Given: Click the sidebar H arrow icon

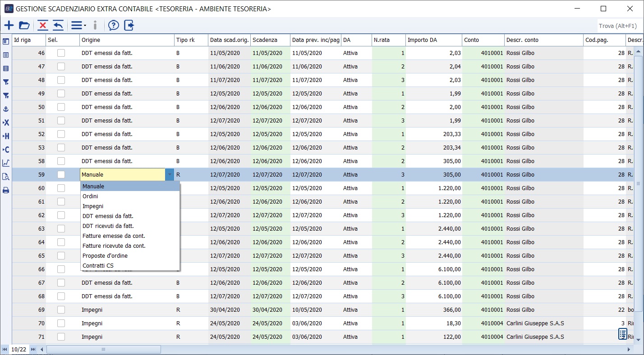Looking at the screenshot, I should coord(6,136).
